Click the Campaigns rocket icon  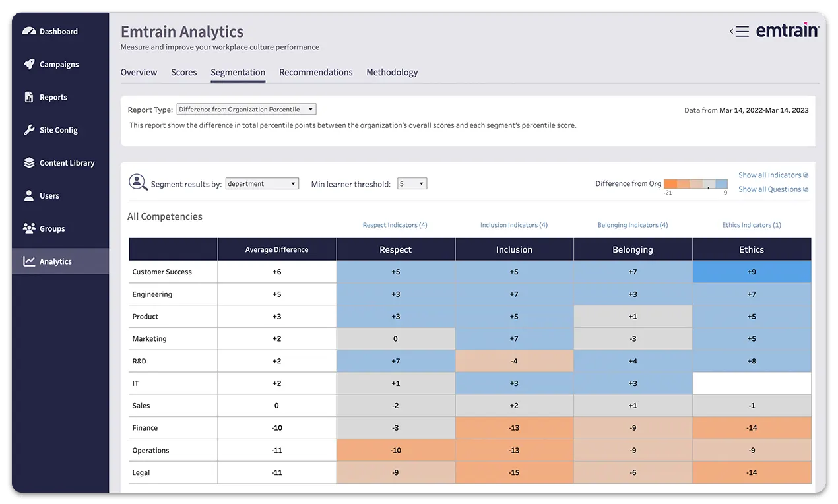click(29, 64)
